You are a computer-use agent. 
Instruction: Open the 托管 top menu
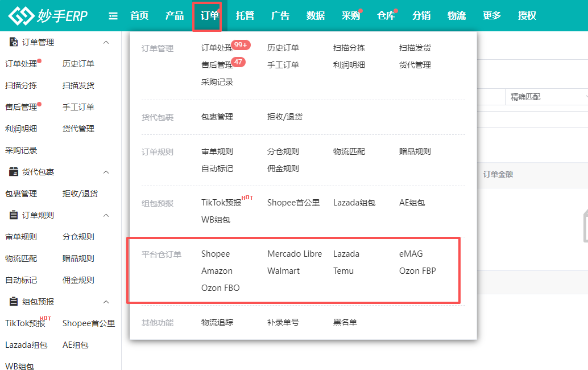(x=245, y=16)
